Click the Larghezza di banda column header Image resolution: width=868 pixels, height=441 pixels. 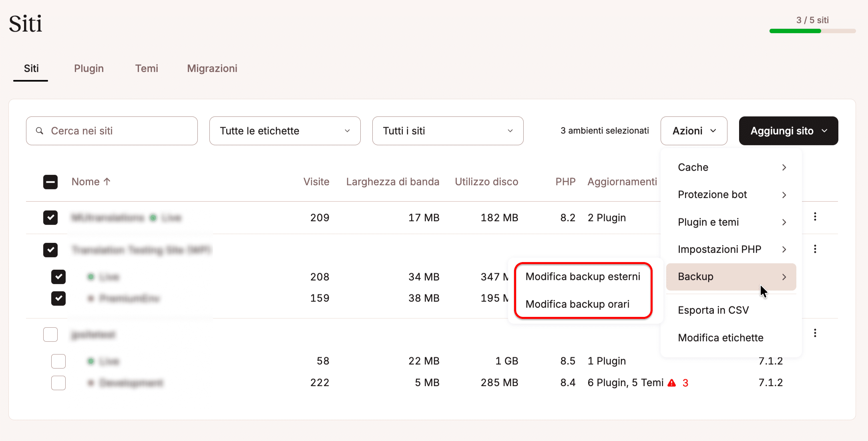coord(393,182)
